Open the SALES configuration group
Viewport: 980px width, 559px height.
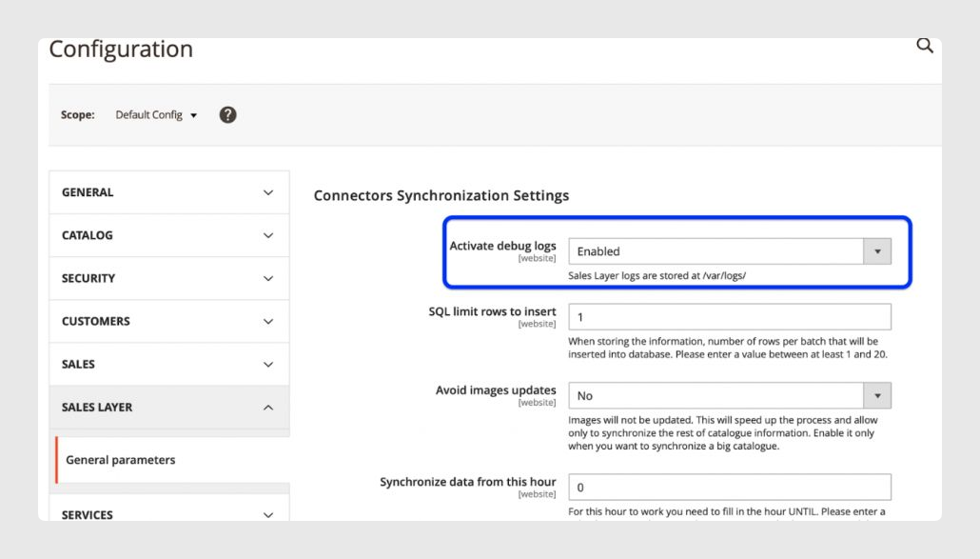click(169, 365)
